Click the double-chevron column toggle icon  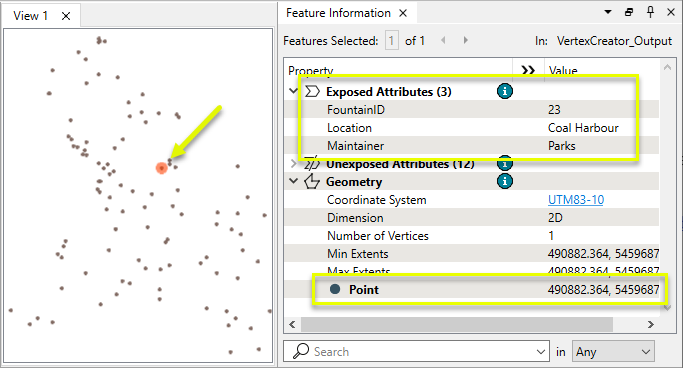(528, 70)
